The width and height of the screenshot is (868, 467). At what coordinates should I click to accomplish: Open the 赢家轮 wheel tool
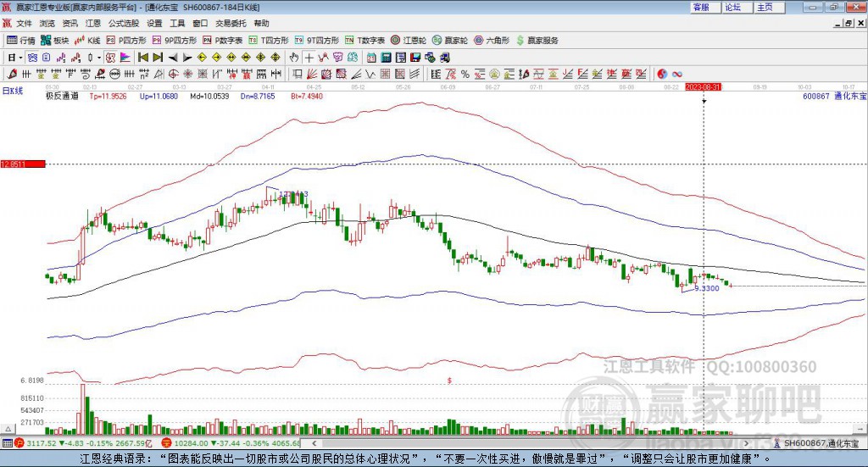[449, 41]
